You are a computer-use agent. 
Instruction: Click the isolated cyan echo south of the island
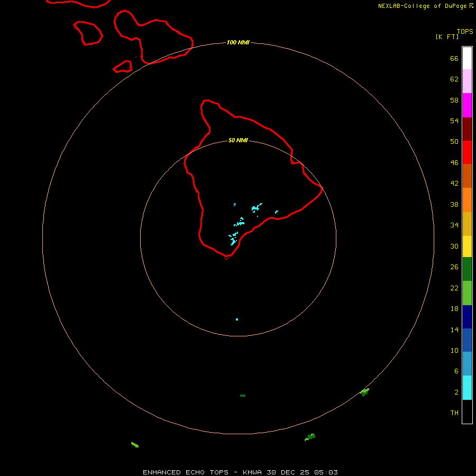[237, 319]
